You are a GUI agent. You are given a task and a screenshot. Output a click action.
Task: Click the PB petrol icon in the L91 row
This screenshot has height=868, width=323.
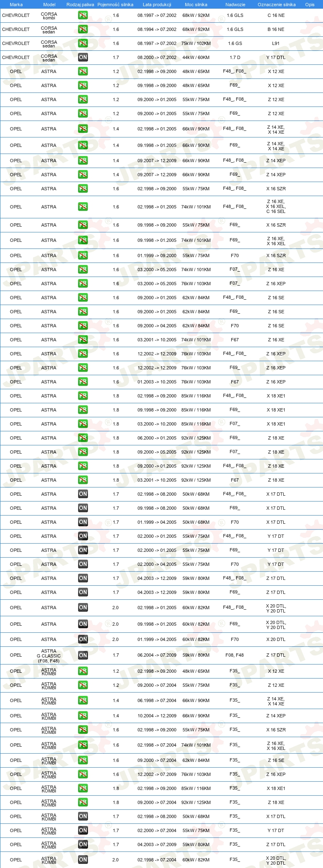coord(83,43)
